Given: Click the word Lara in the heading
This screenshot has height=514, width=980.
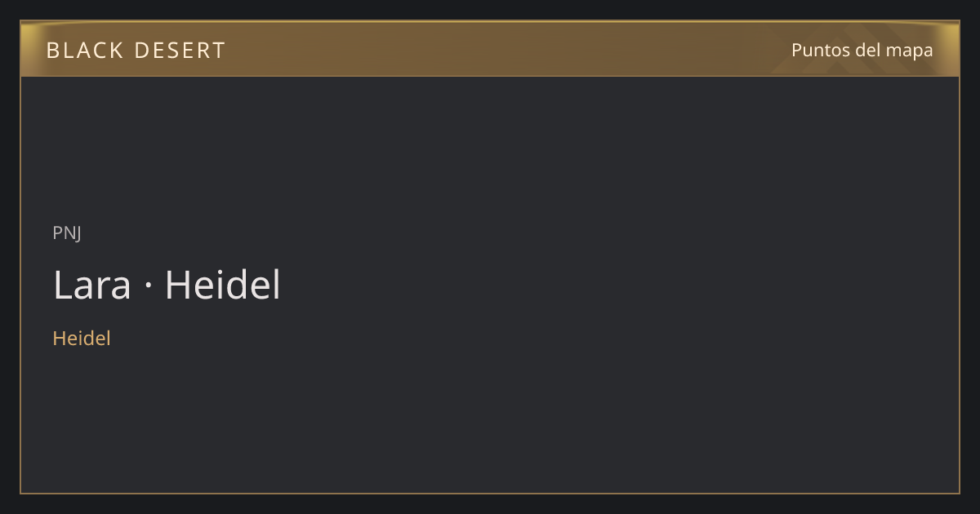Looking at the screenshot, I should [92, 286].
